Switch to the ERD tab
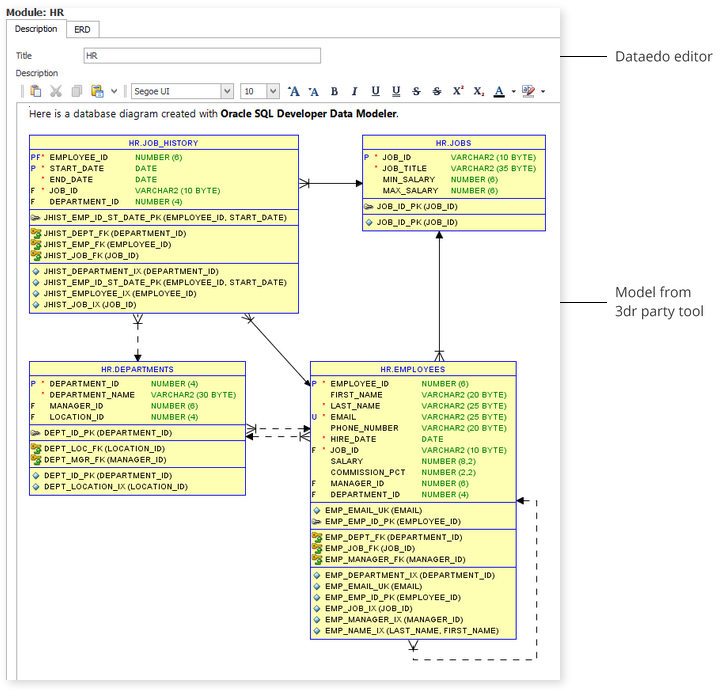This screenshot has width=720, height=690. pyautogui.click(x=82, y=30)
